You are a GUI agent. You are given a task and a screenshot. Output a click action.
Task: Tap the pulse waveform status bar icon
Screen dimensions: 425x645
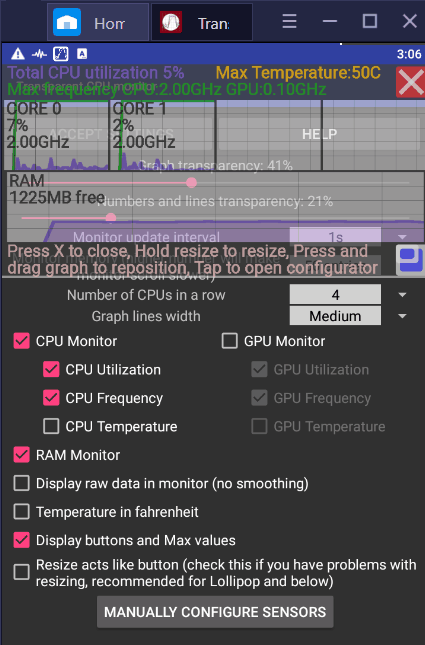click(39, 54)
